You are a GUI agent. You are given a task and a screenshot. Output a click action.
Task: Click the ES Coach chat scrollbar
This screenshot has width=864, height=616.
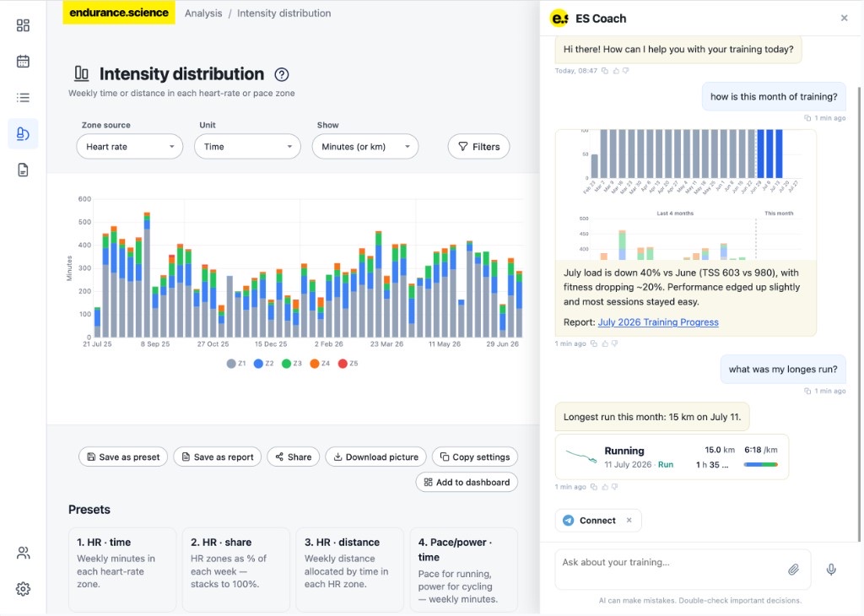pyautogui.click(x=858, y=314)
